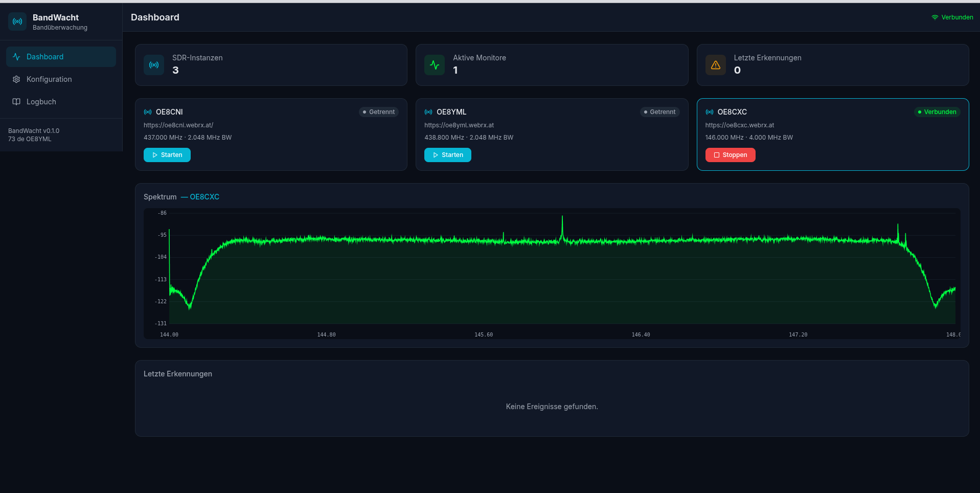Click the Getrennt badge on OE8CNI
This screenshot has height=493, width=980.
tap(378, 112)
